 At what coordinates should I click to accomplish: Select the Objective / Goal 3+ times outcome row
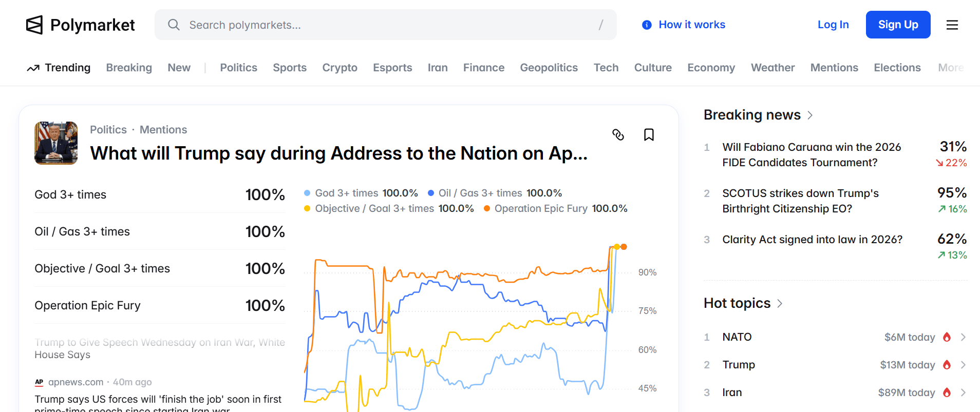[160, 268]
